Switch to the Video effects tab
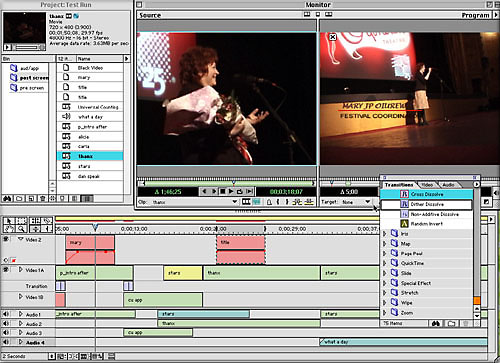Screen dimensions: 500x363 (x=427, y=185)
